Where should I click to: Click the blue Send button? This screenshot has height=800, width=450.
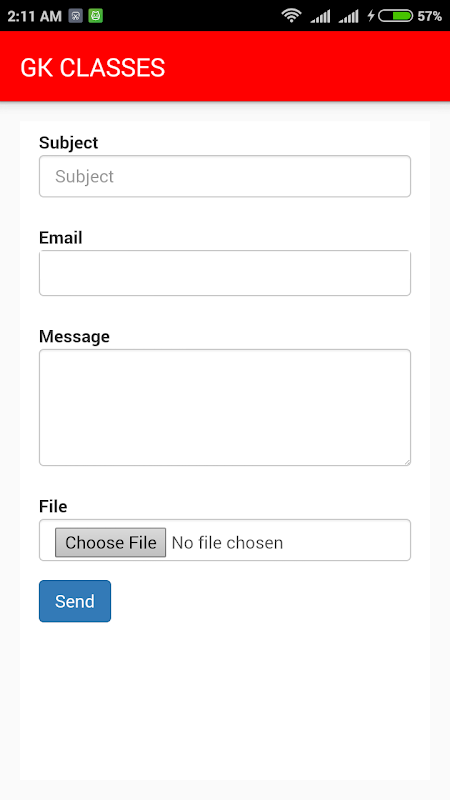[75, 601]
